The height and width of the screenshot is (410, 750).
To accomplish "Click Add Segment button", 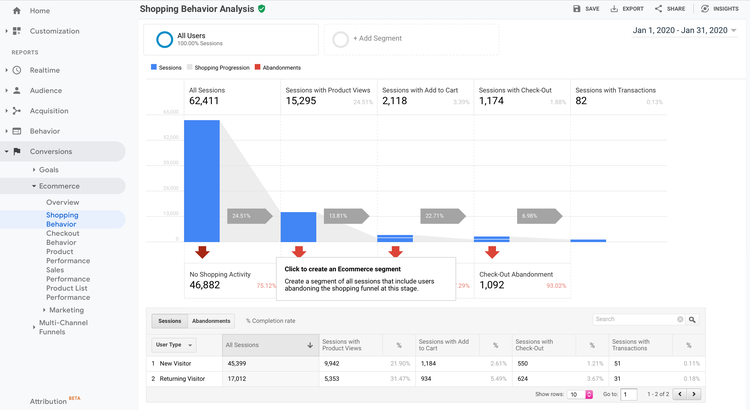I will pos(377,39).
